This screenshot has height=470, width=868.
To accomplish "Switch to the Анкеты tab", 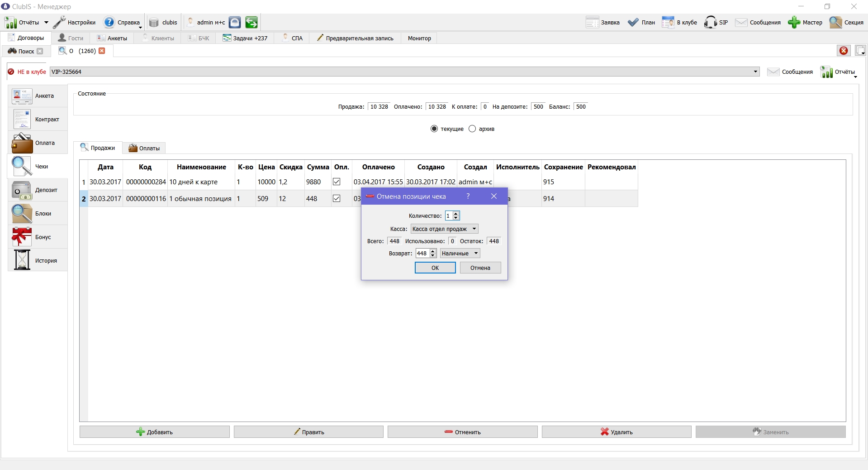I will pyautogui.click(x=112, y=38).
